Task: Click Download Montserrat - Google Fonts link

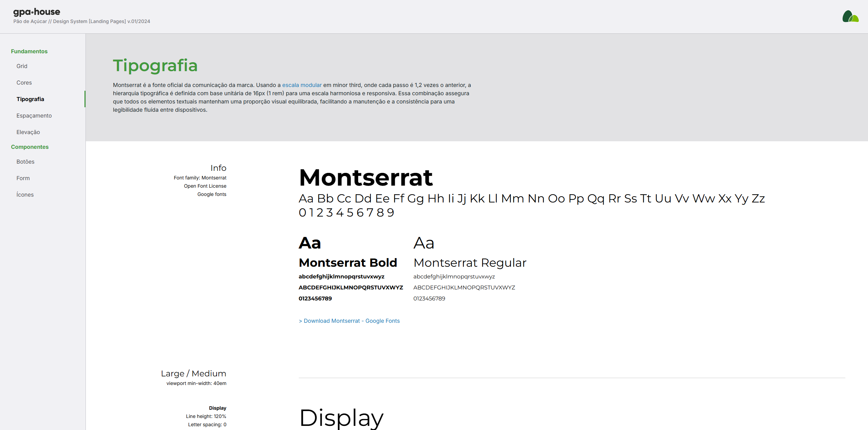Action: coord(349,321)
